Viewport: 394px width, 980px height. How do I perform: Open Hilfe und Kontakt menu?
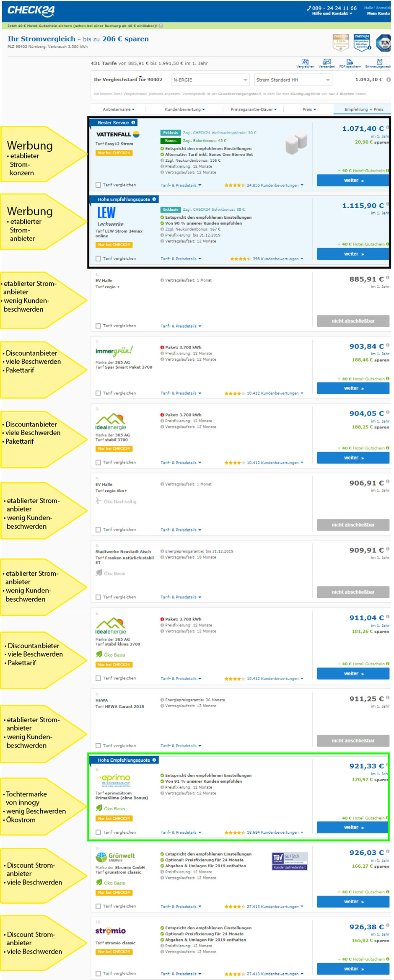(332, 14)
